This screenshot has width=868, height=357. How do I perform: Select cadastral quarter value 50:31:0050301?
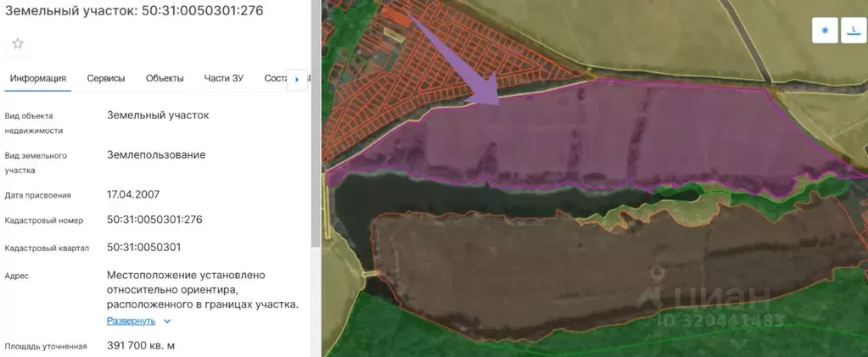[144, 247]
